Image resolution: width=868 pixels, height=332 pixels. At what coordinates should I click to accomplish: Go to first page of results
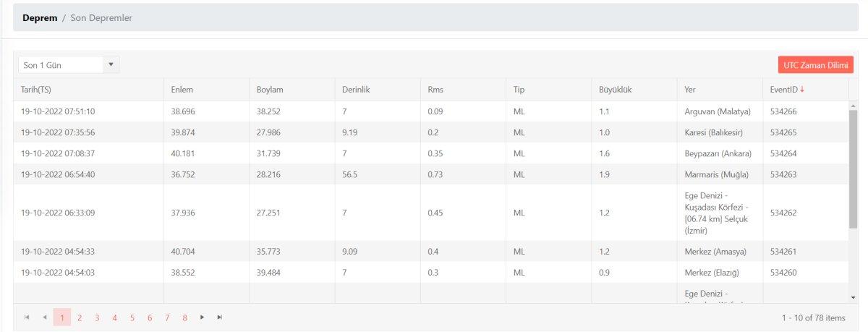coord(27,318)
